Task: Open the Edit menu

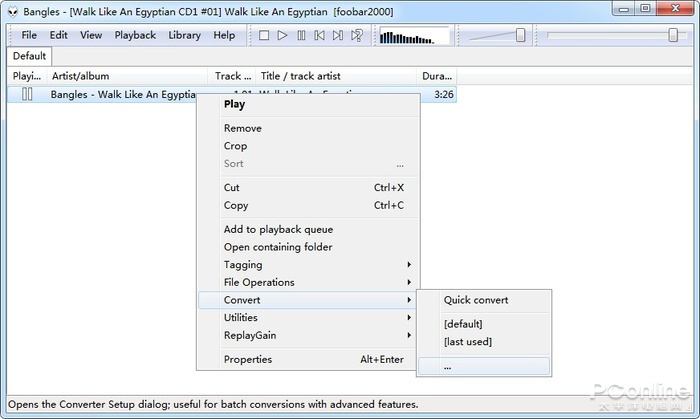Action: pyautogui.click(x=58, y=35)
